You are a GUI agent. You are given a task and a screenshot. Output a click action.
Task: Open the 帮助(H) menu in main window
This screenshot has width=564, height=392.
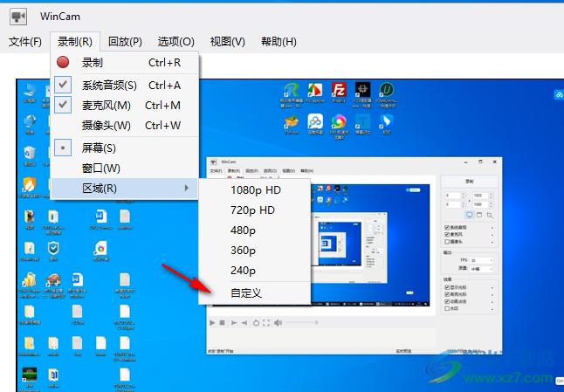coord(279,42)
